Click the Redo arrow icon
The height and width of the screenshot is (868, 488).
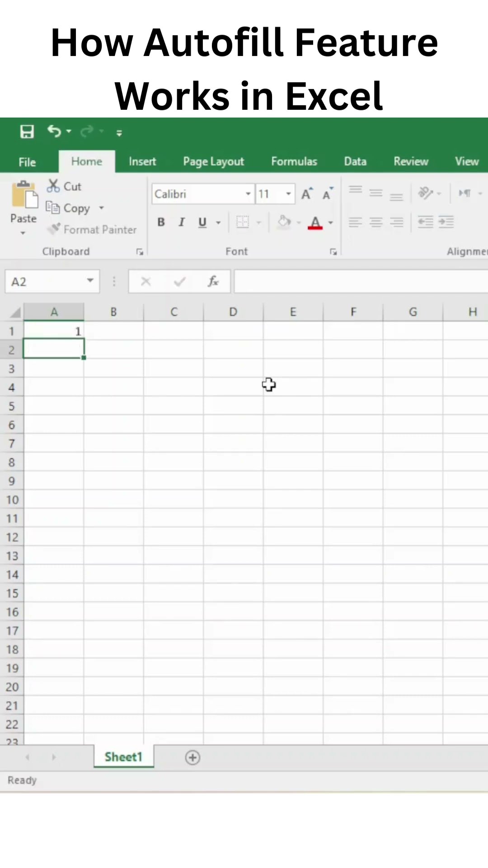(87, 131)
